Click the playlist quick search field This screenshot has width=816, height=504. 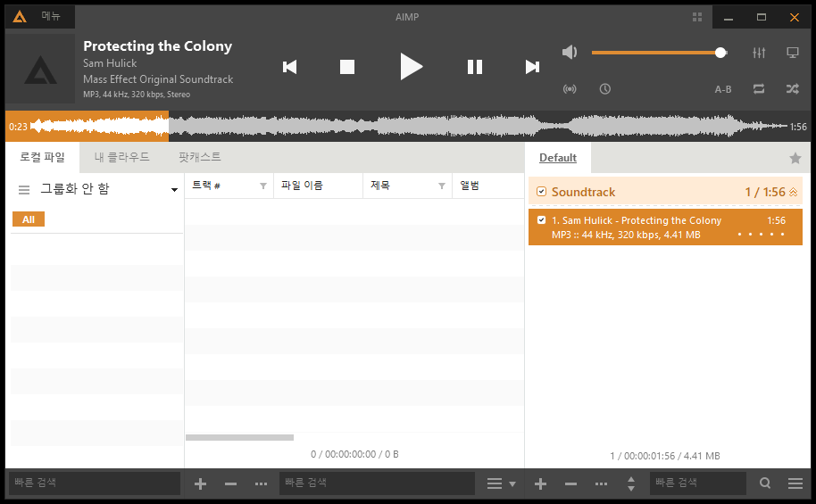pyautogui.click(x=698, y=483)
